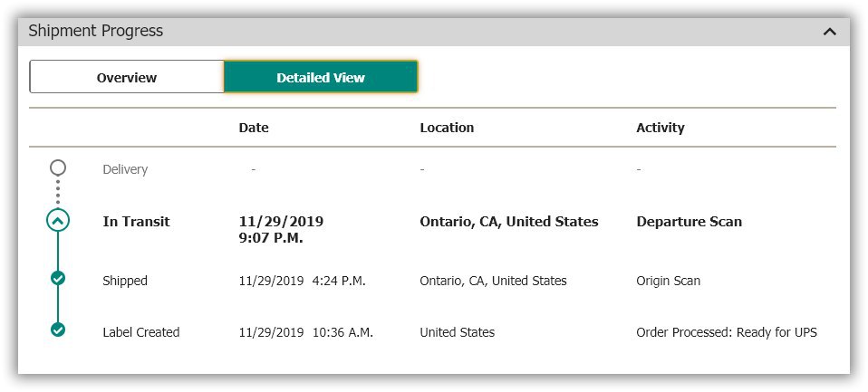Click the dotted progress line below Delivery
The height and width of the screenshot is (392, 868).
coord(58,192)
